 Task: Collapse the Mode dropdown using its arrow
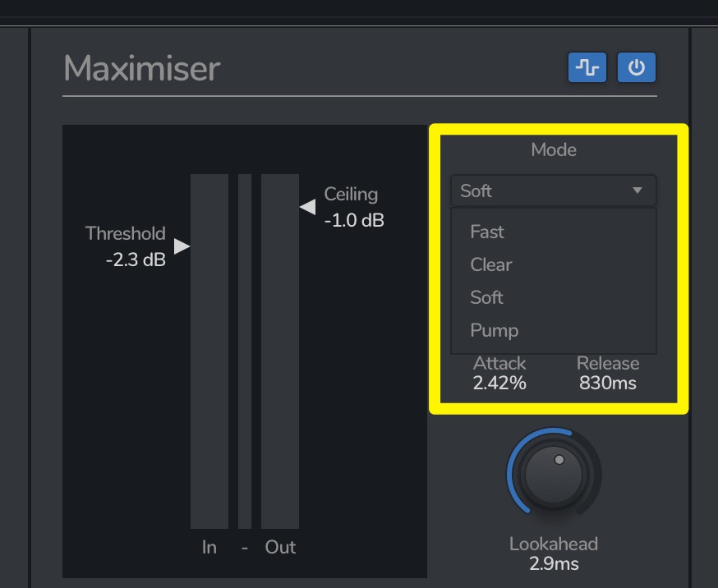pyautogui.click(x=637, y=191)
